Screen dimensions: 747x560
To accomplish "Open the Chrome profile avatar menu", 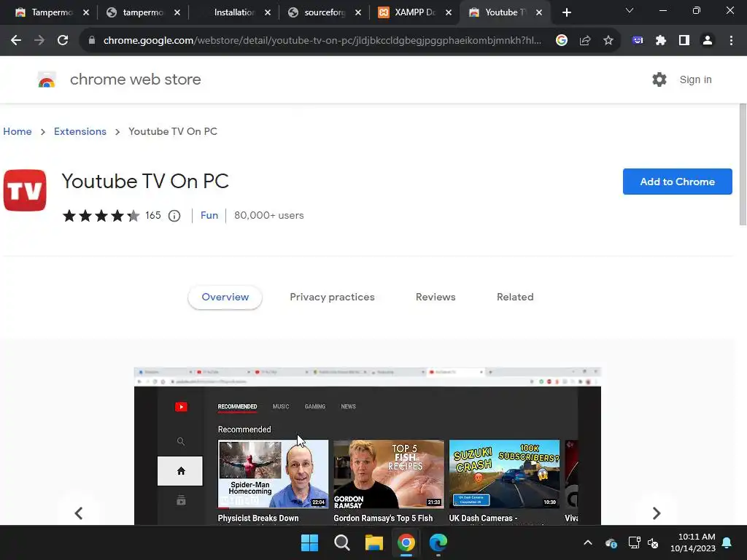I will pos(708,41).
